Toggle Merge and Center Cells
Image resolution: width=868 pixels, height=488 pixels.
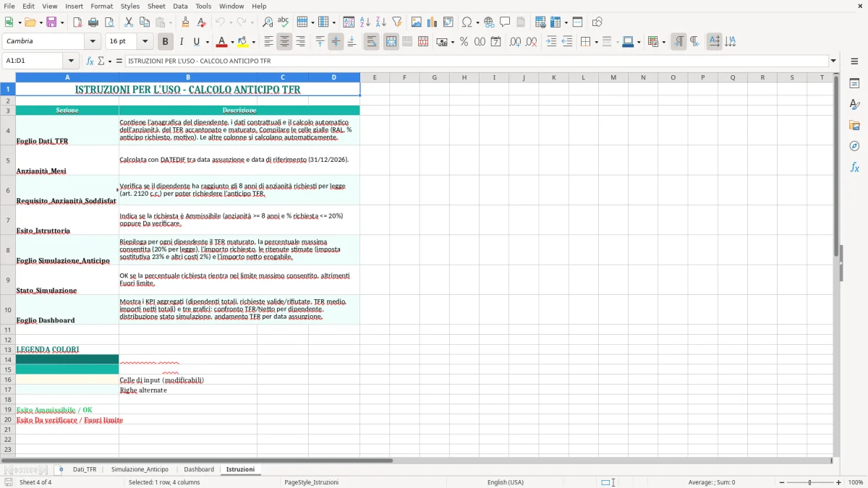click(391, 42)
